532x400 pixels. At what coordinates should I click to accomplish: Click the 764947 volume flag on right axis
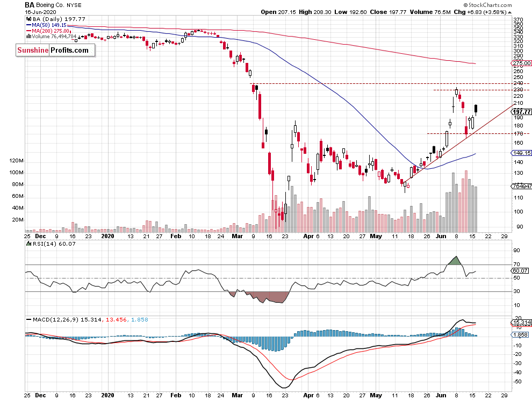pos(521,186)
